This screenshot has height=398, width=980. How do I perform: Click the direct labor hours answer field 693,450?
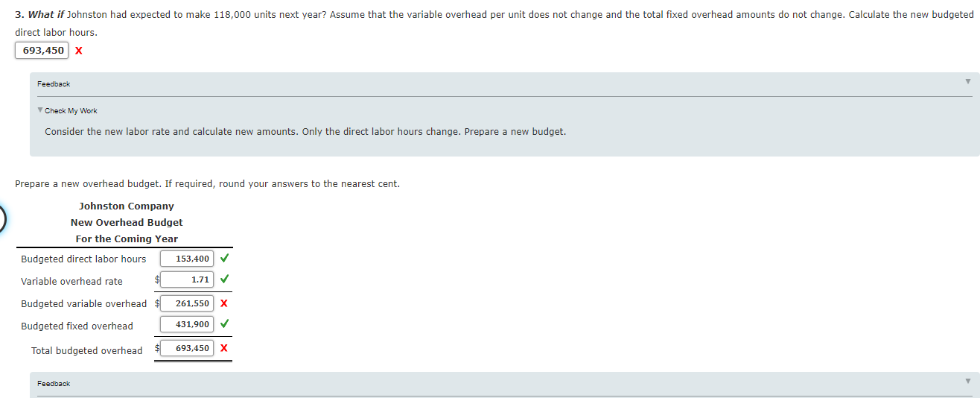click(x=42, y=50)
